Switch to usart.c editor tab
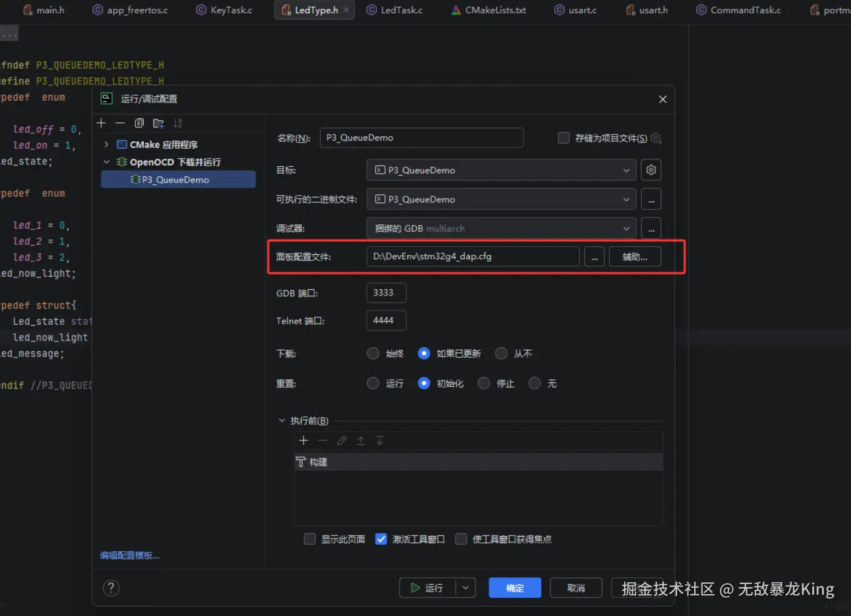The width and height of the screenshot is (851, 616). pos(575,10)
